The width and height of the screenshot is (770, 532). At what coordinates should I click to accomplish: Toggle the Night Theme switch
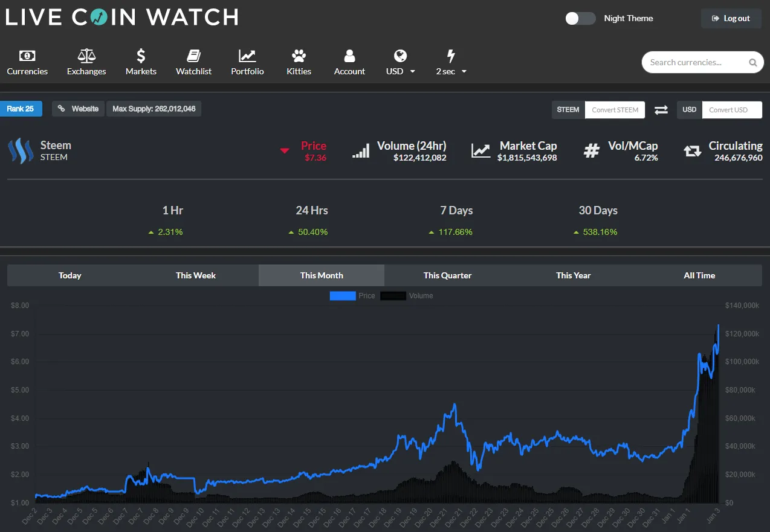point(580,18)
